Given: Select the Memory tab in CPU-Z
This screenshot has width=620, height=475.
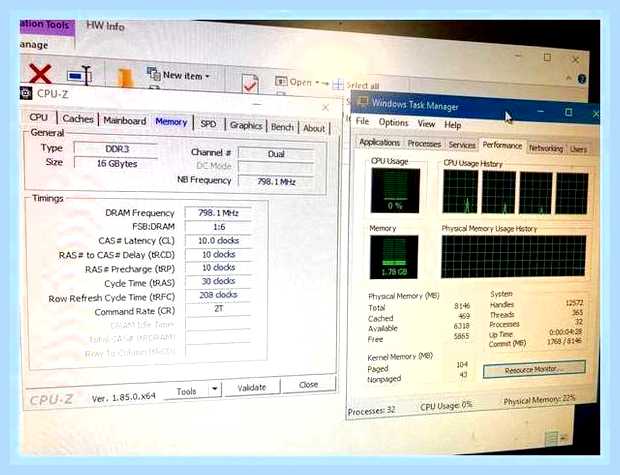Looking at the screenshot, I should point(171,122).
